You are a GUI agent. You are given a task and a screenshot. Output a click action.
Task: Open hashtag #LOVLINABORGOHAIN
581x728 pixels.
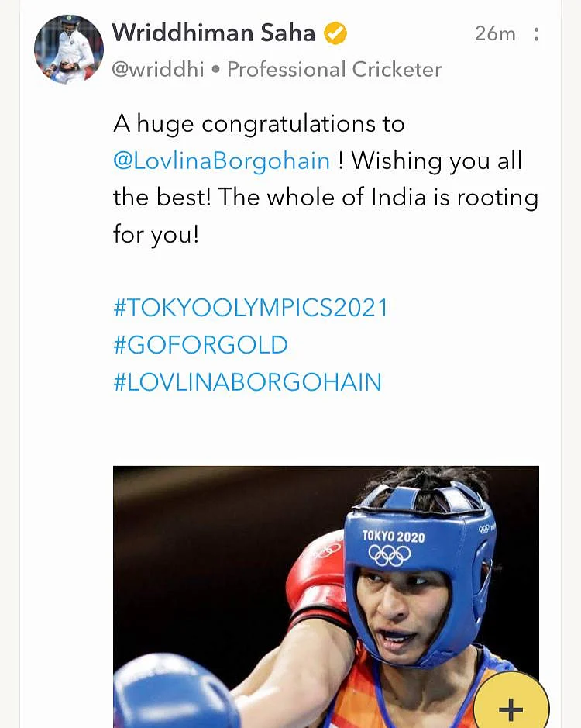[x=247, y=382]
